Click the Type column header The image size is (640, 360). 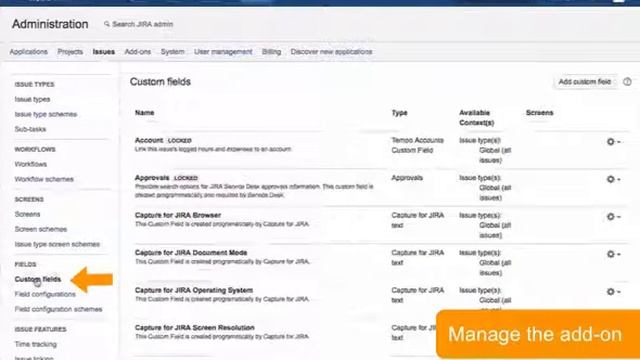[x=400, y=113]
